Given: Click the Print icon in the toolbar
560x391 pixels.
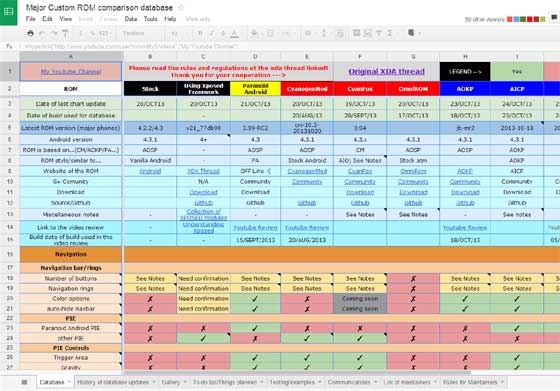Looking at the screenshot, I should pyautogui.click(x=30, y=33).
